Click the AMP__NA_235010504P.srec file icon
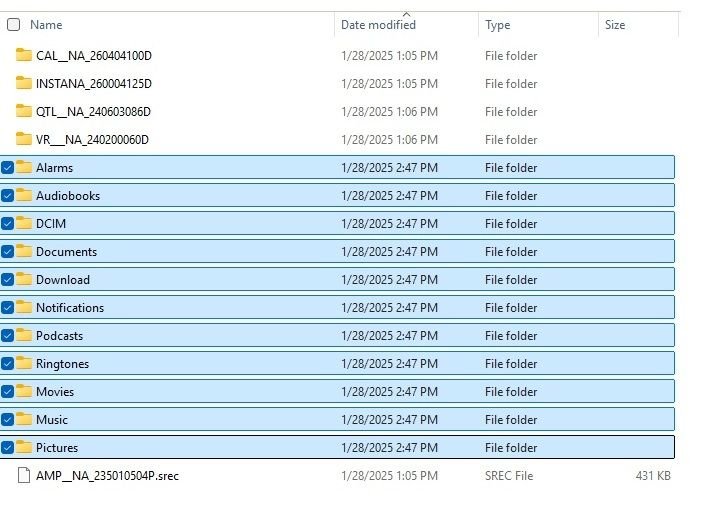Screen dimensions: 708x511 [x=24, y=476]
